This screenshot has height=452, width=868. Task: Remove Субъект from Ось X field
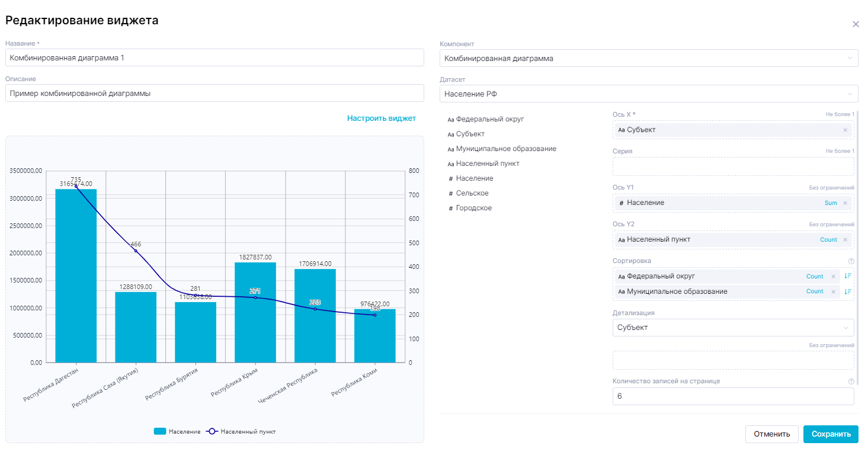tap(845, 130)
